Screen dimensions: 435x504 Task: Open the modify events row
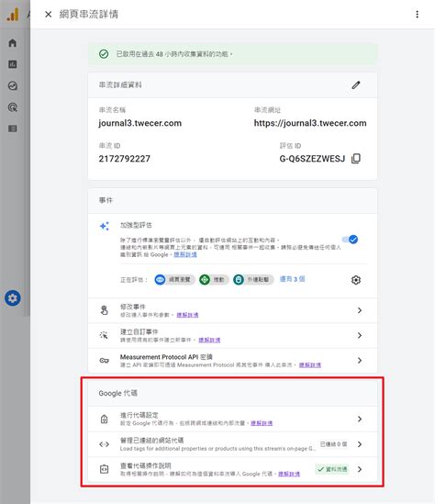232,310
